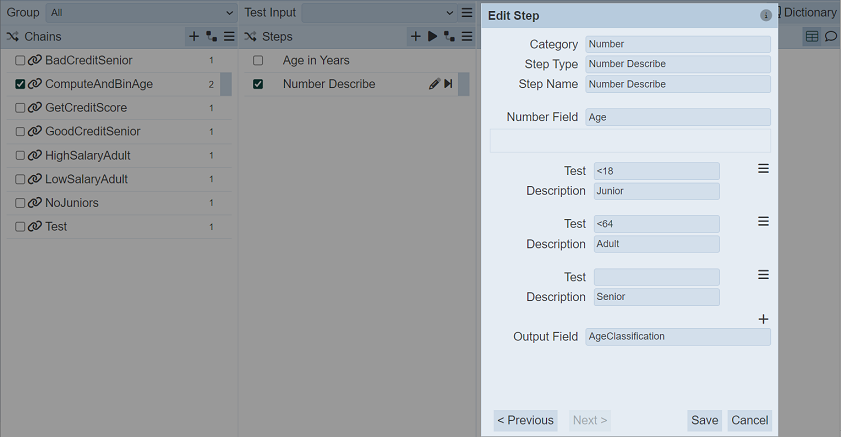The image size is (841, 437).
Task: Enable the Age in Years step checkbox
Action: click(258, 61)
